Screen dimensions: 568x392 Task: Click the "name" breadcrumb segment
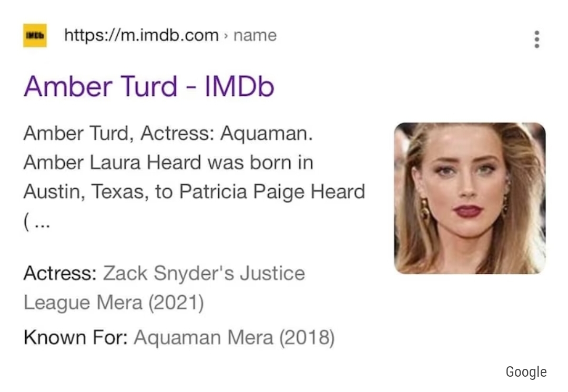255,36
